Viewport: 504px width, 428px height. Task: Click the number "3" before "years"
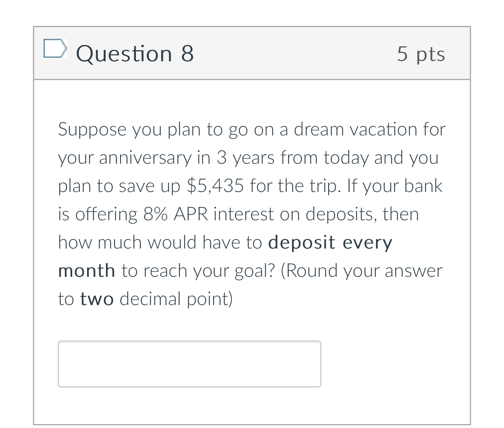pos(222,157)
